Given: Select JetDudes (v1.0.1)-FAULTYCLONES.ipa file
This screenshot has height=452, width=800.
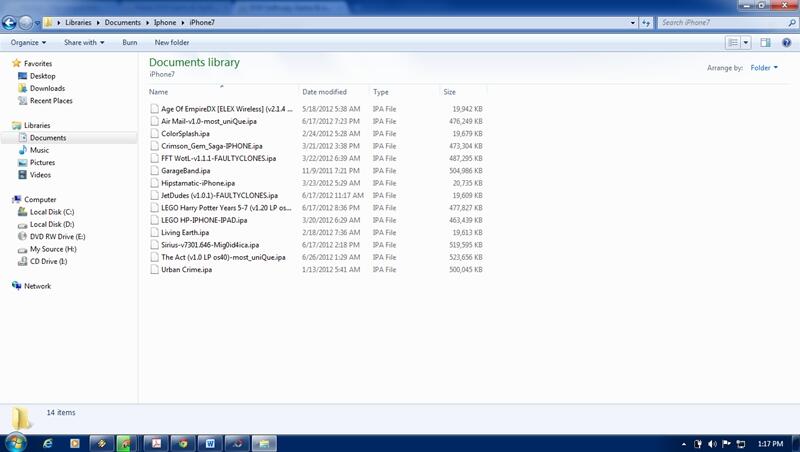Looking at the screenshot, I should coord(219,195).
